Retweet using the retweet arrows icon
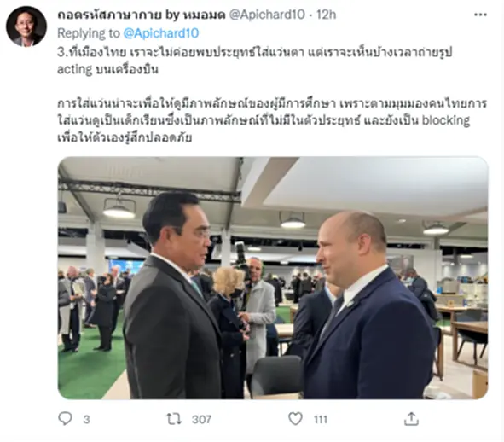This screenshot has height=442, width=504. [x=174, y=419]
